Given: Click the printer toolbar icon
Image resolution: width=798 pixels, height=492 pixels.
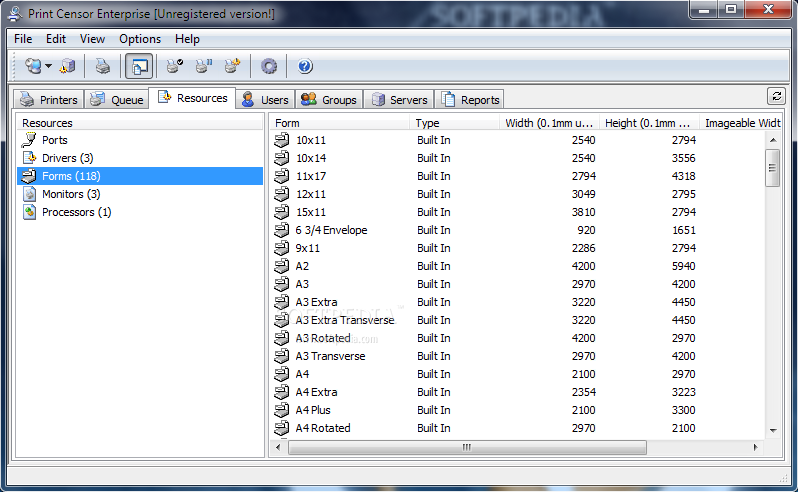Looking at the screenshot, I should [x=103, y=66].
